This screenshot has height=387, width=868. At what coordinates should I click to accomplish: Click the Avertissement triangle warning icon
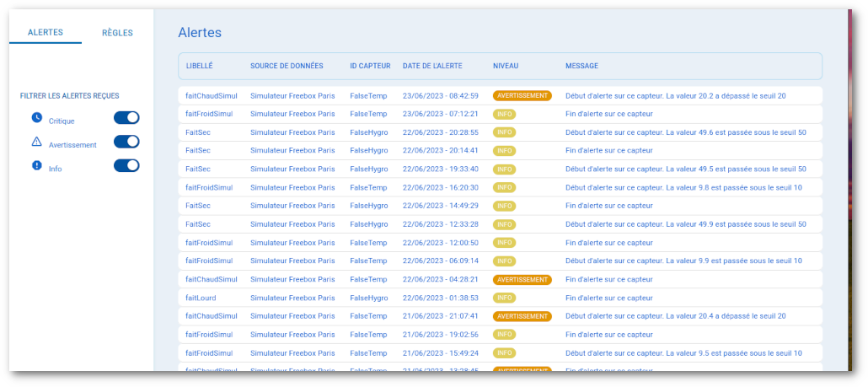click(x=36, y=142)
